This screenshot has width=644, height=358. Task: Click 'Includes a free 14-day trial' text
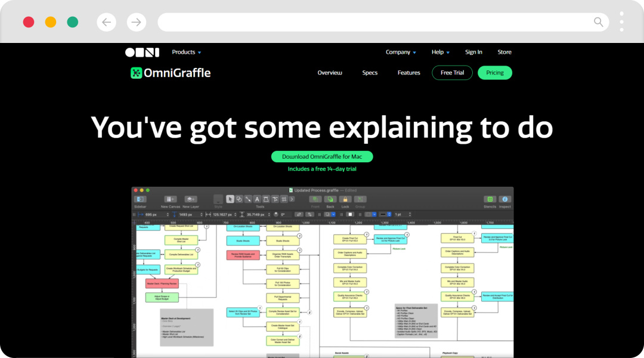click(x=322, y=169)
